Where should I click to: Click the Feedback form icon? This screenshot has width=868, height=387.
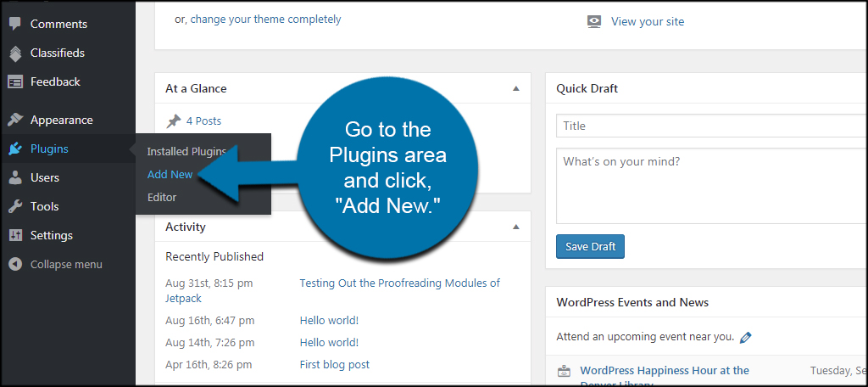pos(15,82)
